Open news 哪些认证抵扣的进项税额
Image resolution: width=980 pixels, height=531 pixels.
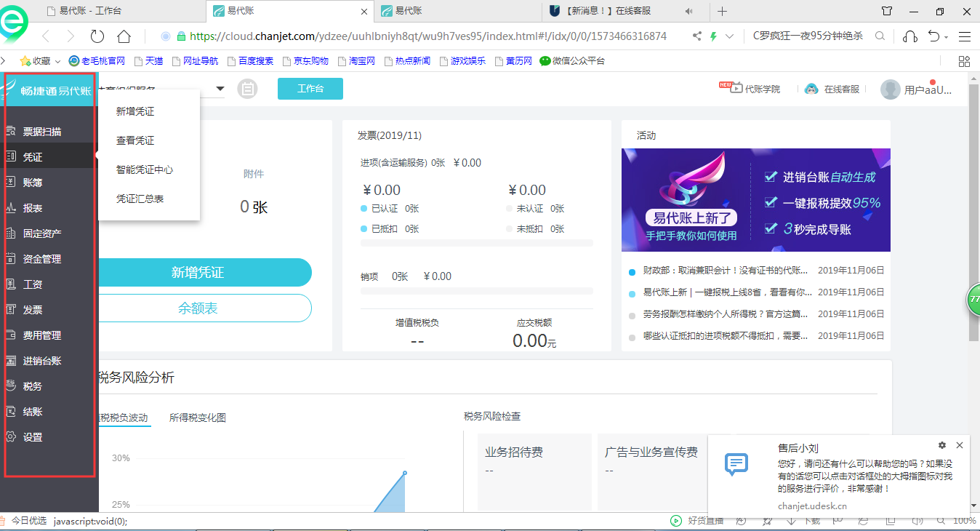click(726, 336)
